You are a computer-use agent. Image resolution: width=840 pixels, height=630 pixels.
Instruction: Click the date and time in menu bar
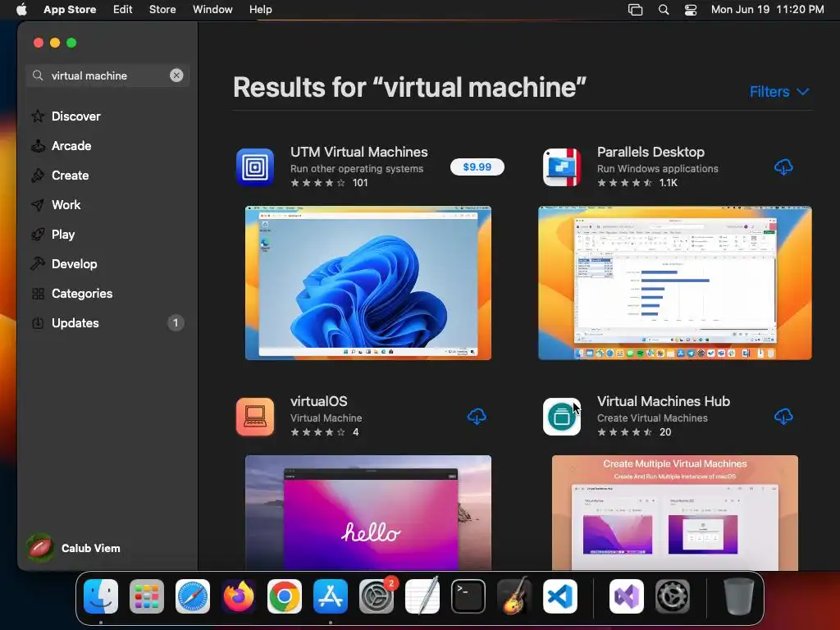click(x=767, y=10)
